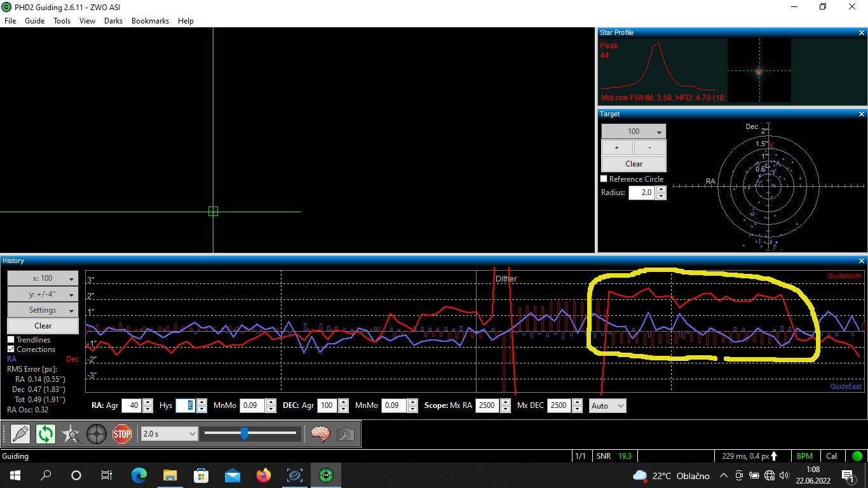Show hidden system tray icons
868x488 pixels.
point(723,475)
